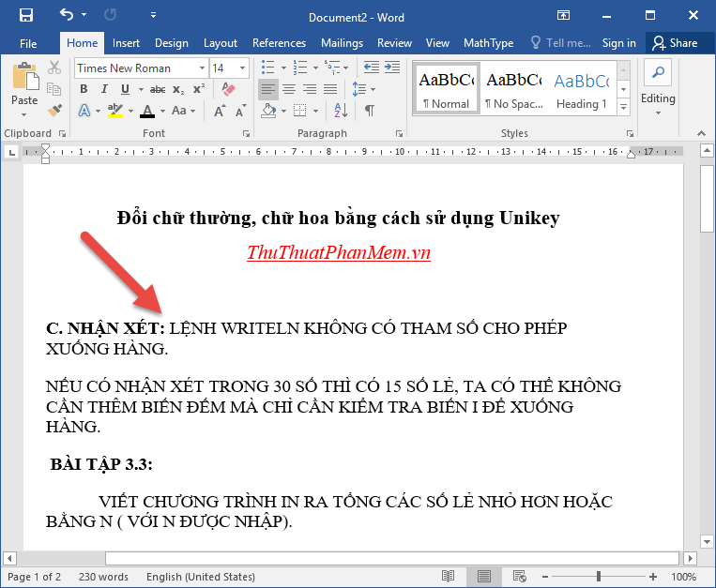Screen dimensions: 716x588
Task: Click the Paste button
Action: [x=24, y=83]
